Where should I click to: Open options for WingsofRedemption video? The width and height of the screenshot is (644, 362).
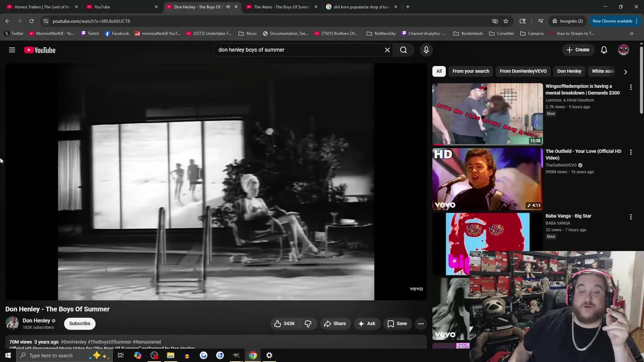631,87
